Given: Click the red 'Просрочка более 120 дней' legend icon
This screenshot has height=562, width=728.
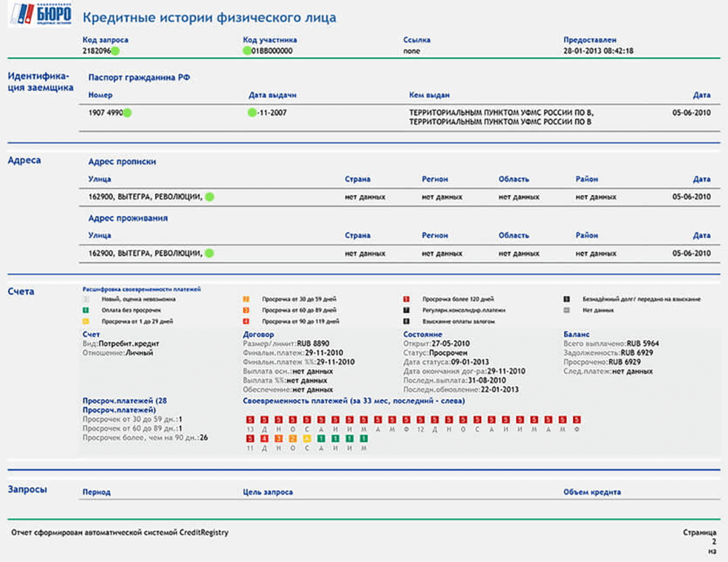Looking at the screenshot, I should (406, 299).
